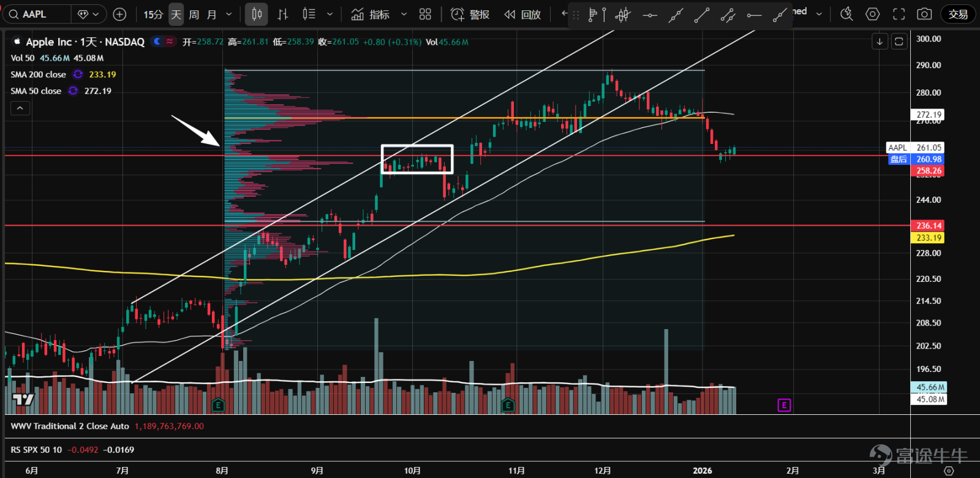Image resolution: width=980 pixels, height=478 pixels.
Task: Click the 盘后 260.98 after-hours label
Action: (915, 159)
